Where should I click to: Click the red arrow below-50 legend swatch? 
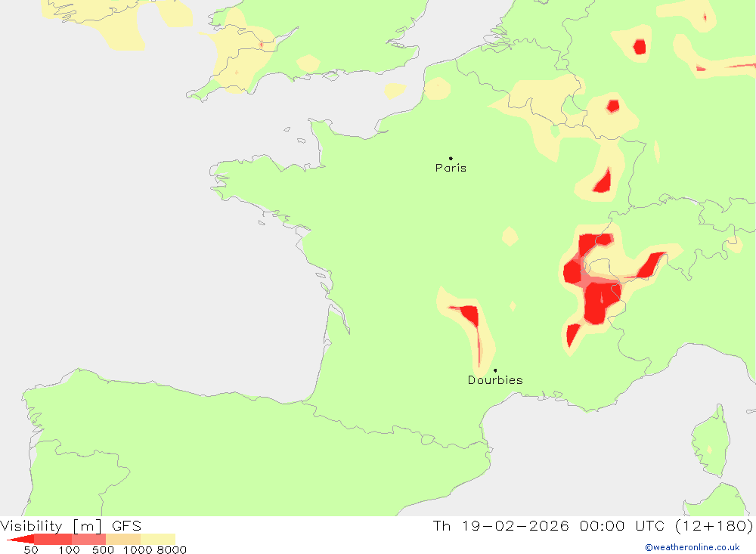click(20, 539)
